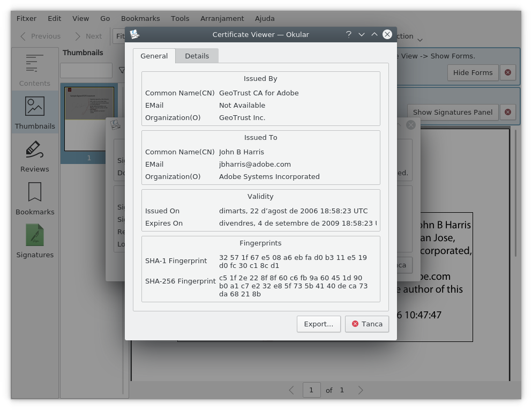532x410 pixels.
Task: Go to previous page arrow in bottom bar
Action: tap(291, 390)
